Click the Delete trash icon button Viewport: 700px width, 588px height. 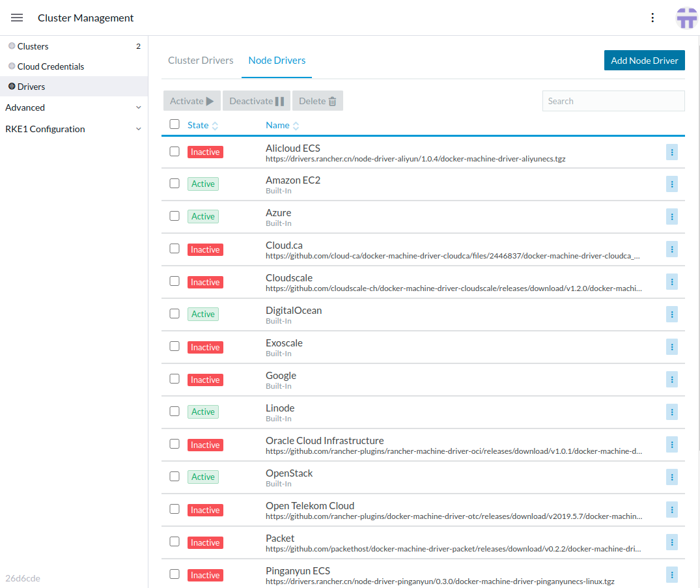pyautogui.click(x=317, y=100)
